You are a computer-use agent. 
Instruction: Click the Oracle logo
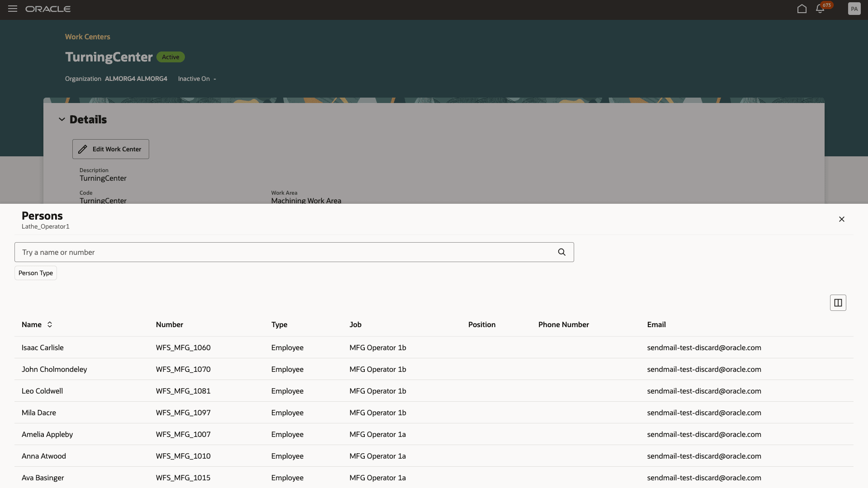point(48,9)
